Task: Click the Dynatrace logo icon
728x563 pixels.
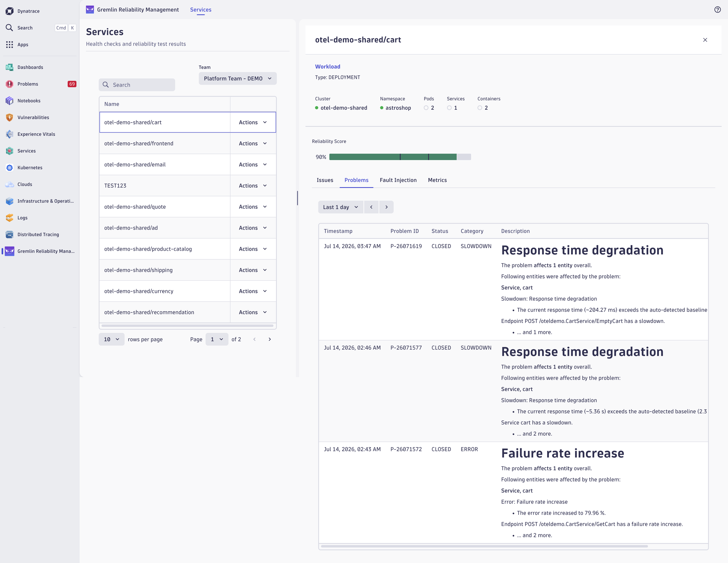Action: point(9,11)
